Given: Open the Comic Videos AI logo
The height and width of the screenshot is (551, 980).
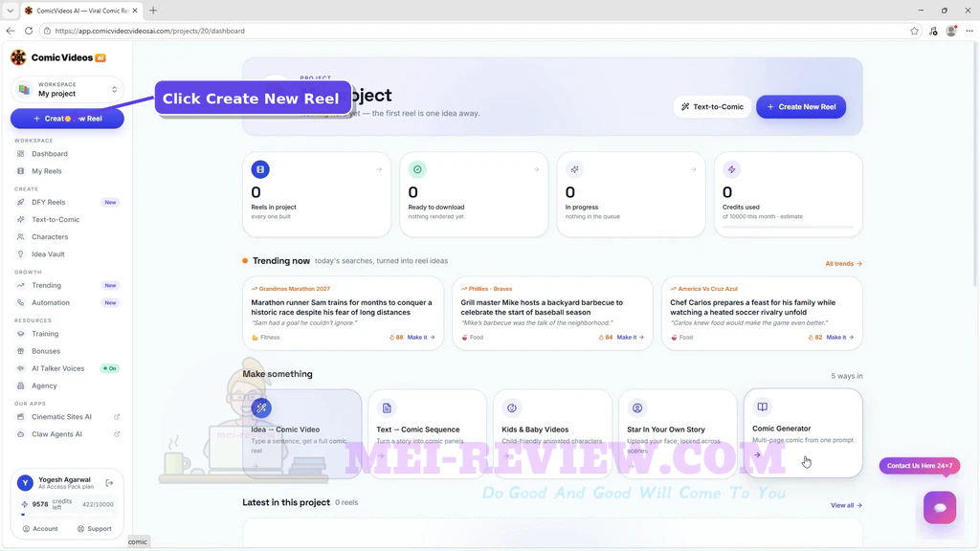Looking at the screenshot, I should point(58,57).
